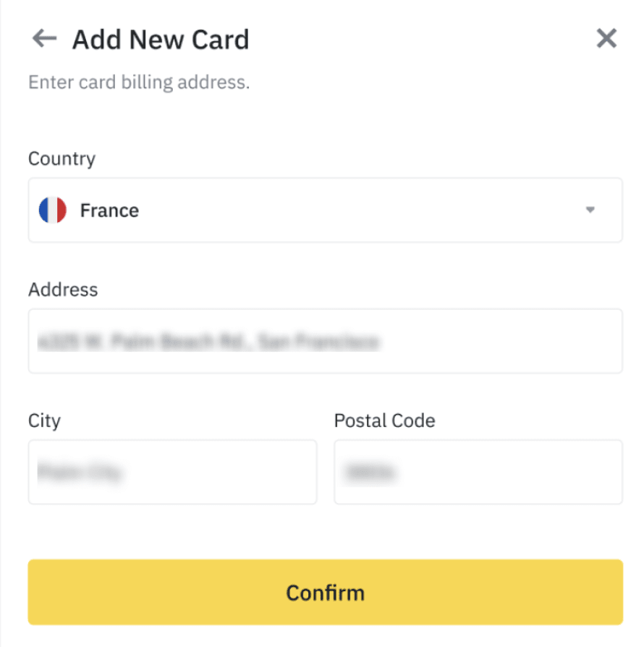This screenshot has height=647, width=644.
Task: Click the blurred city name text
Action: coord(80,473)
